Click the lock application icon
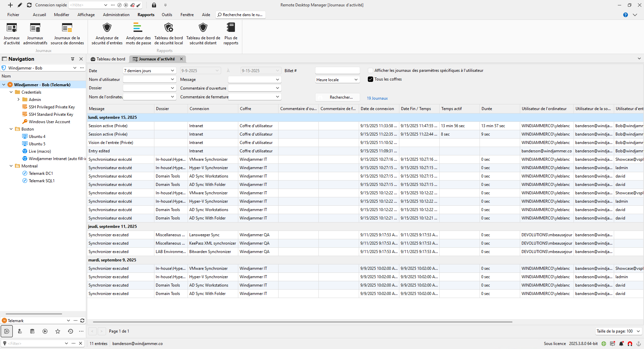The height and width of the screenshot is (349, 644). pyautogui.click(x=154, y=5)
